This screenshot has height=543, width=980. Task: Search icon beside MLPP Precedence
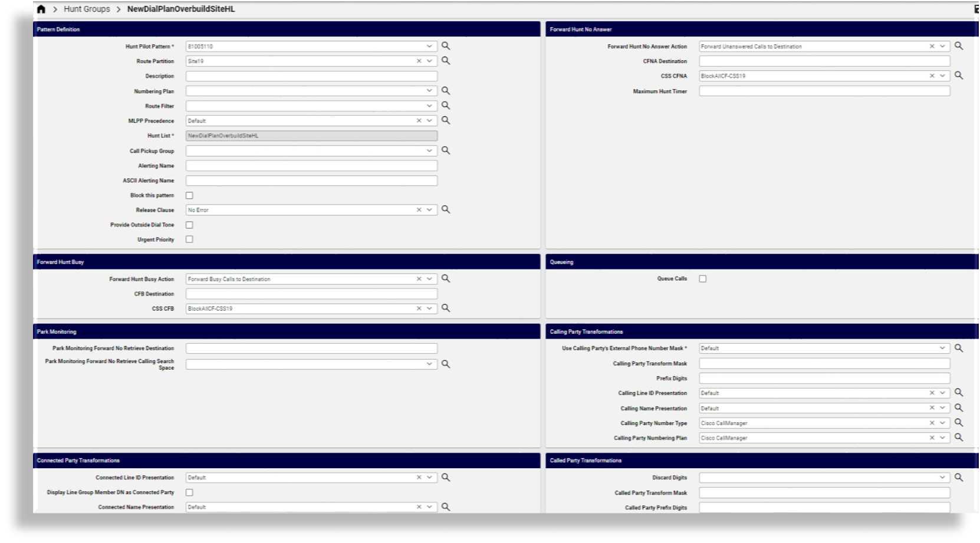click(x=446, y=120)
